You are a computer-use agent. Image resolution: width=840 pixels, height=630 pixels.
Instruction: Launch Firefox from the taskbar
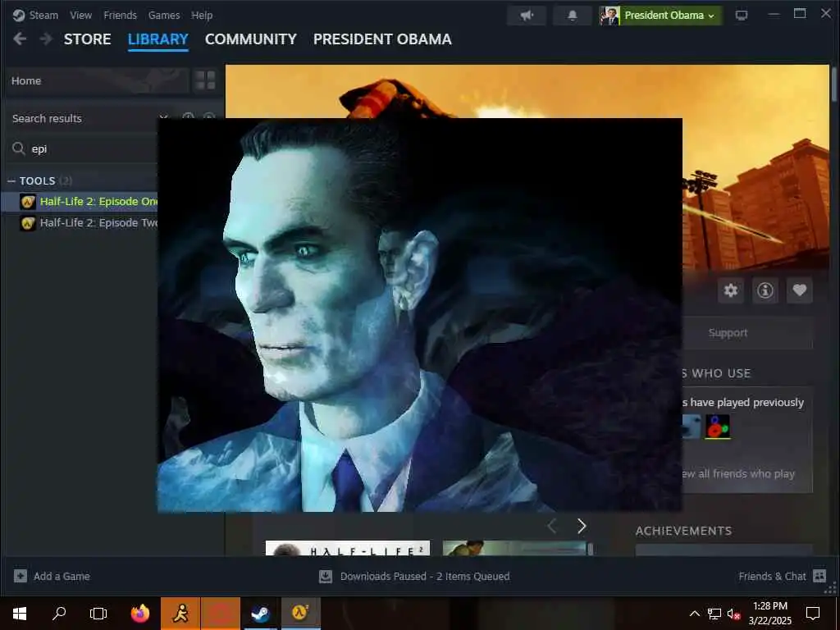[x=140, y=614]
